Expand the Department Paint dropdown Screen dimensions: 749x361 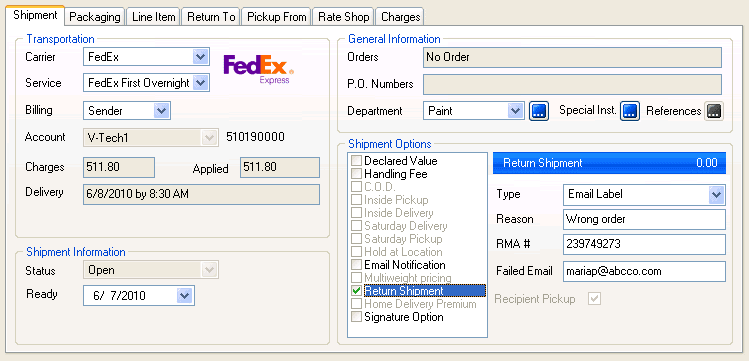pos(515,111)
